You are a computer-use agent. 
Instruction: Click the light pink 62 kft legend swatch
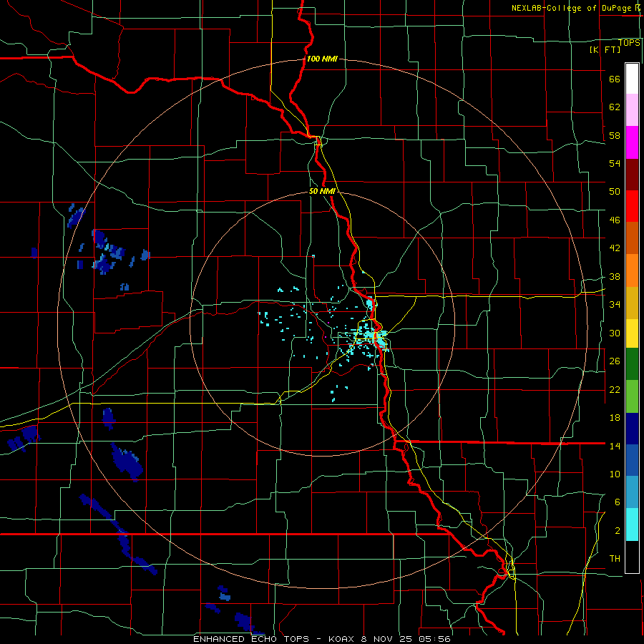(x=632, y=109)
